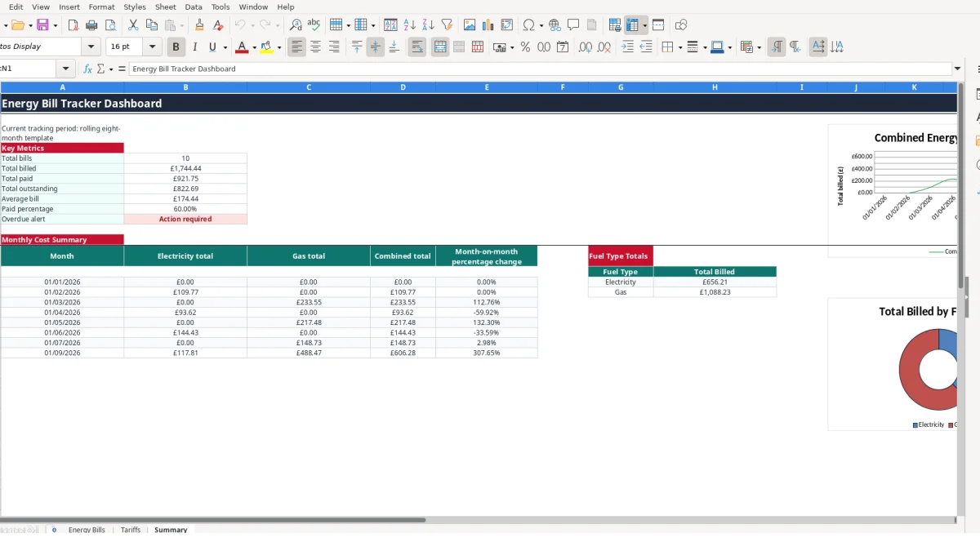Toggle Align Left
Viewport: 980px width, 551px height.
(x=296, y=47)
